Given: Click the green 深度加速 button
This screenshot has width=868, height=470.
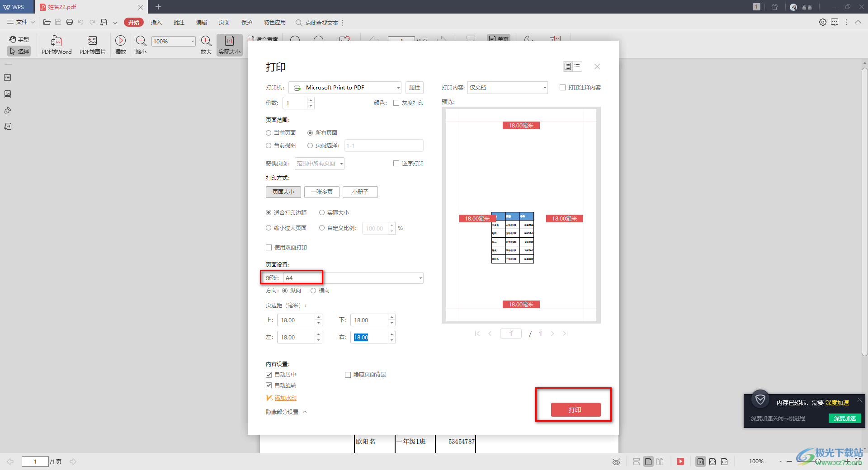Looking at the screenshot, I should point(844,418).
